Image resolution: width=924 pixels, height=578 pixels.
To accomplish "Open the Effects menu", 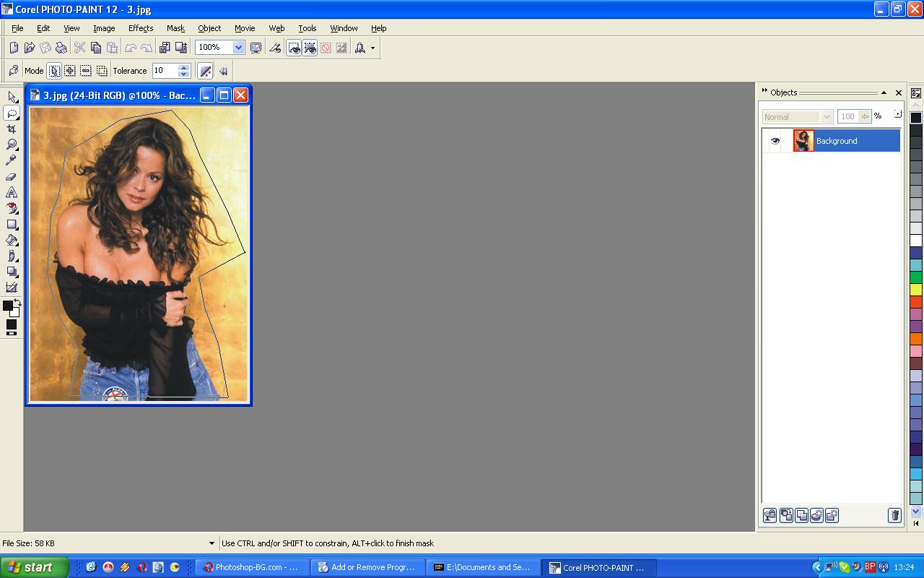I will 141,28.
